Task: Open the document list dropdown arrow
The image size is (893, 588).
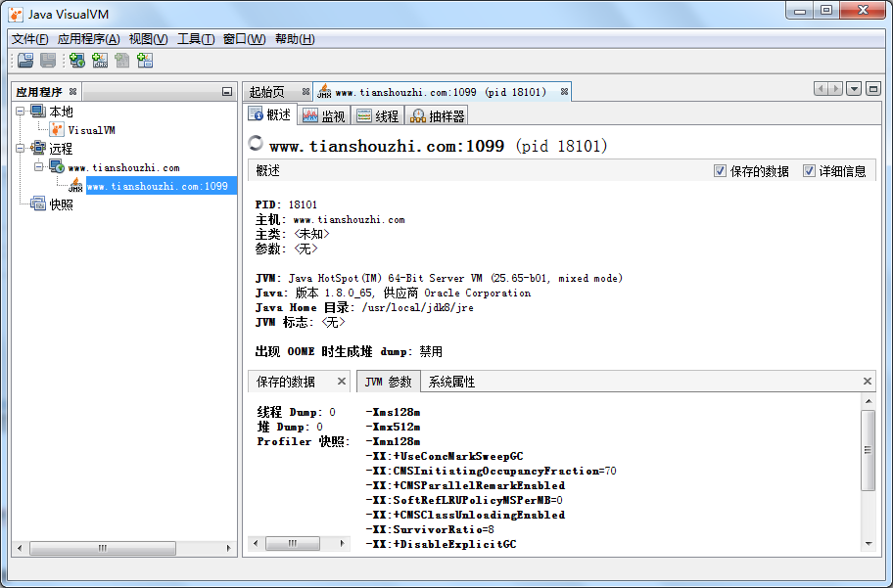Action: click(854, 89)
